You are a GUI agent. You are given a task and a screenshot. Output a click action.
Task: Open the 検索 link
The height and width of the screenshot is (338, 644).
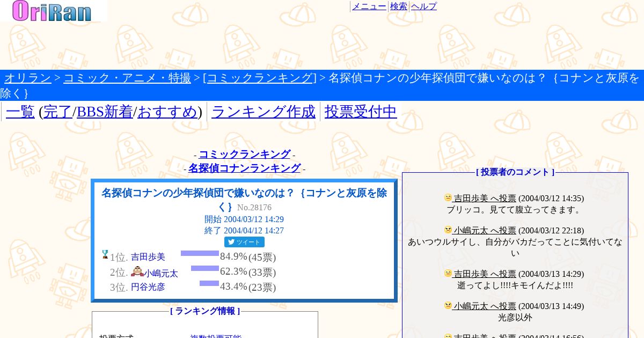tap(398, 6)
